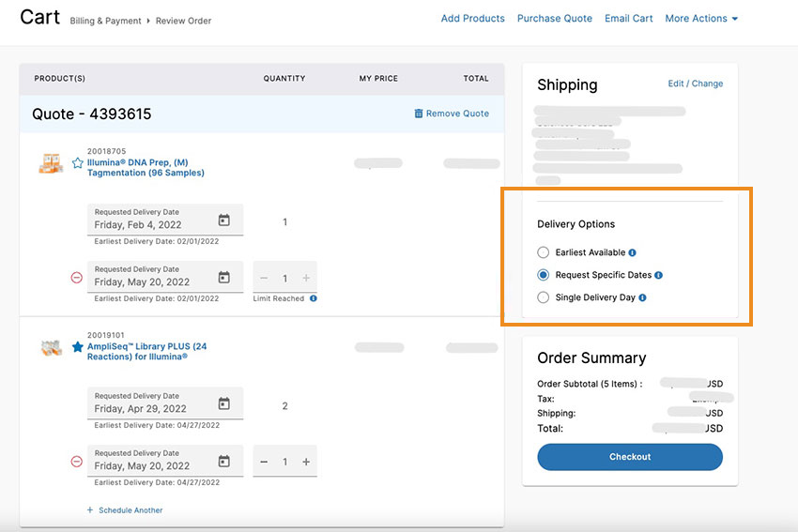The height and width of the screenshot is (532, 798).
Task: Choose Single Delivery Day option
Action: coord(544,297)
